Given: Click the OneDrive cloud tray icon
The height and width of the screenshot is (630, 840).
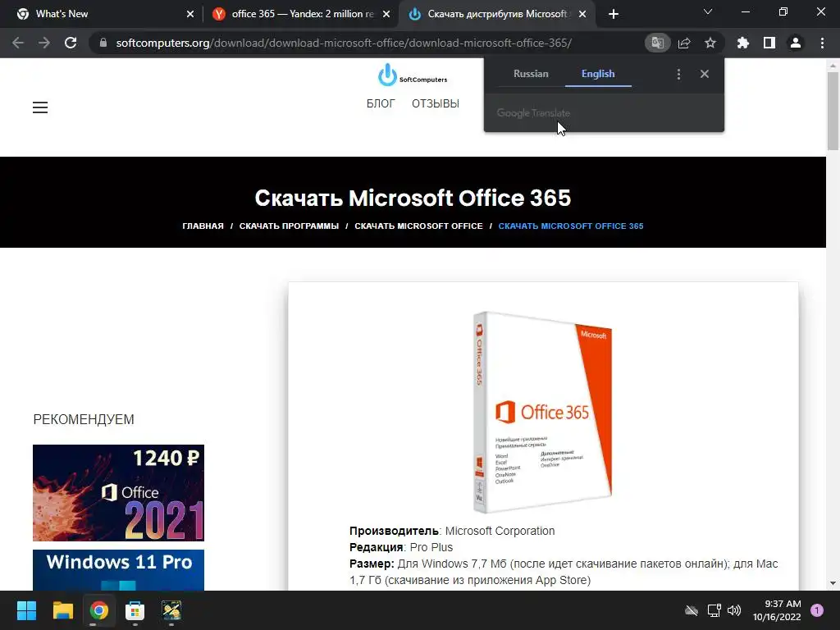Looking at the screenshot, I should point(692,610).
